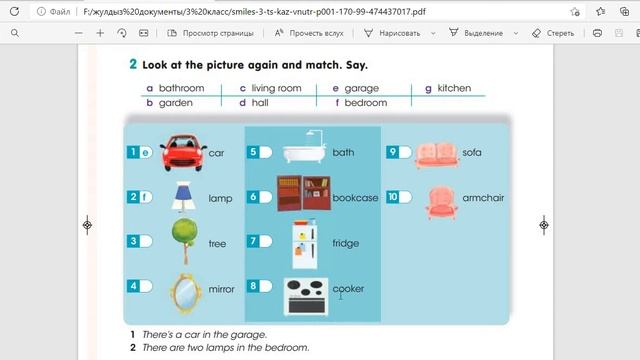This screenshot has height=360, width=640.
Task: Expand the Выделение dropdown arrow
Action: click(x=516, y=33)
